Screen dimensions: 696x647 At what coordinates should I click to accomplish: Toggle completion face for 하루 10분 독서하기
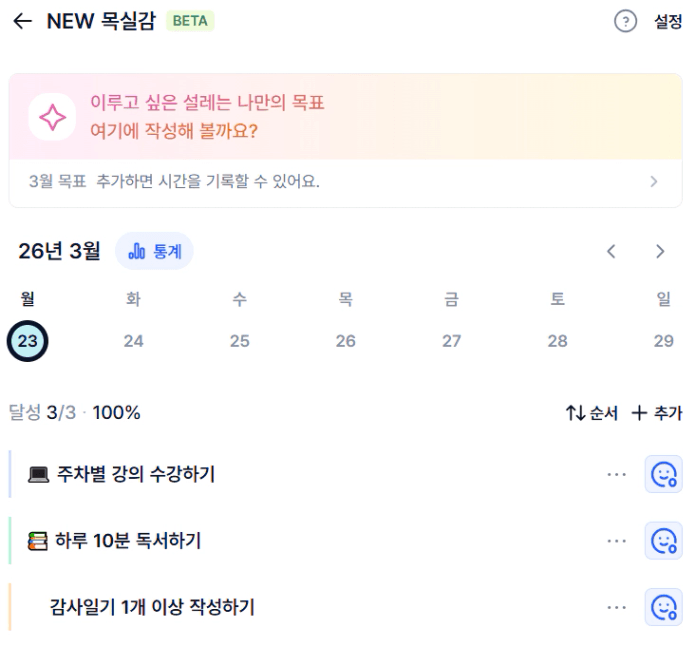663,541
